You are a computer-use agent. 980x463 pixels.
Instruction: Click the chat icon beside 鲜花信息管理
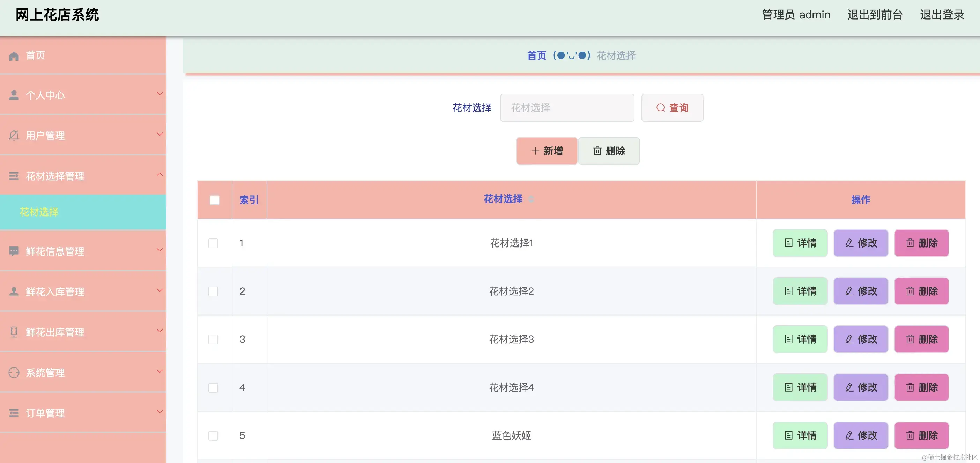[14, 251]
